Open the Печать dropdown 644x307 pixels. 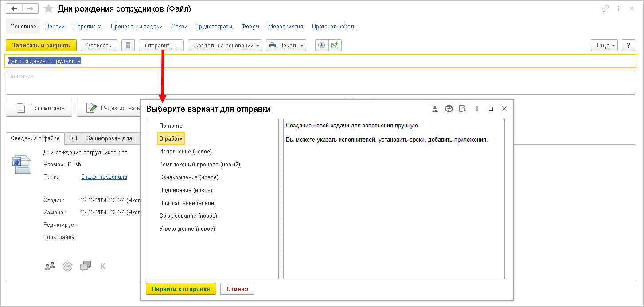coord(286,45)
